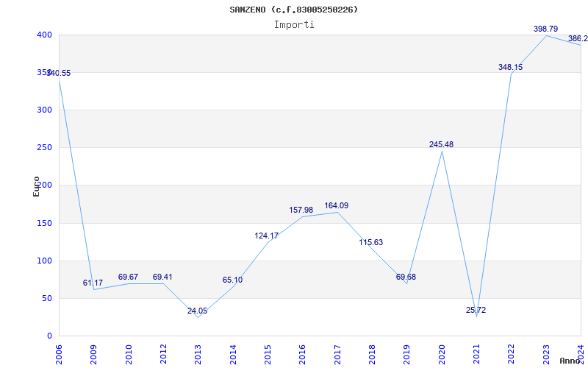Click the data label 164.09
The image size is (588, 368).
point(337,206)
